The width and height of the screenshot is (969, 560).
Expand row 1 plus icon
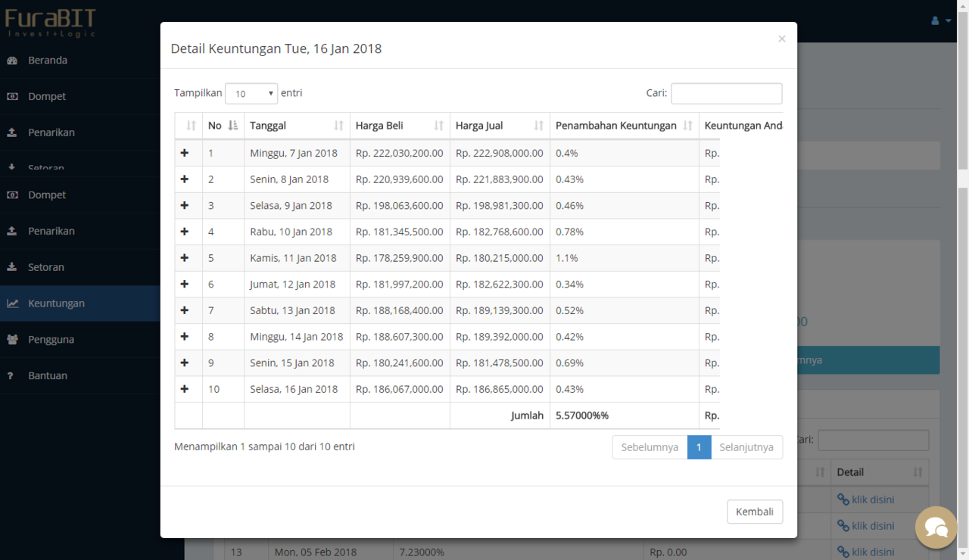click(x=185, y=153)
